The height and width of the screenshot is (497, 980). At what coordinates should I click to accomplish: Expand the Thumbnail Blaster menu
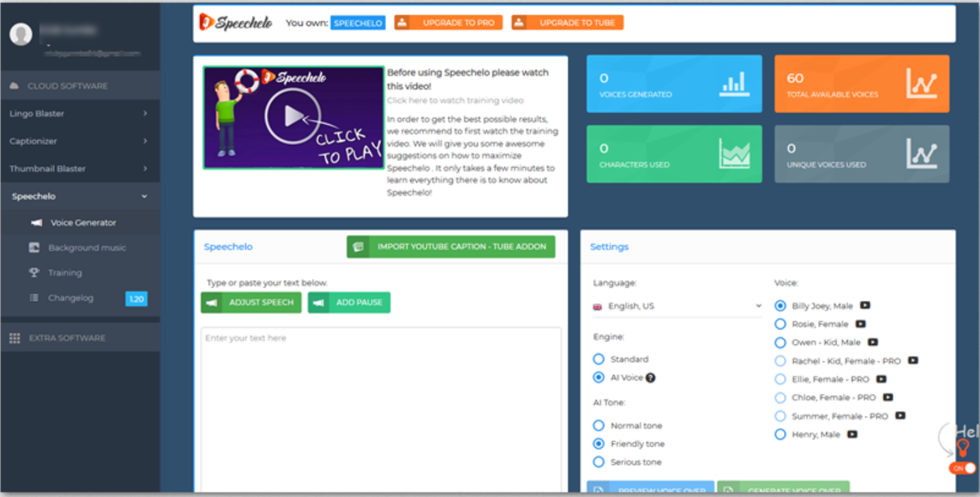tap(80, 169)
